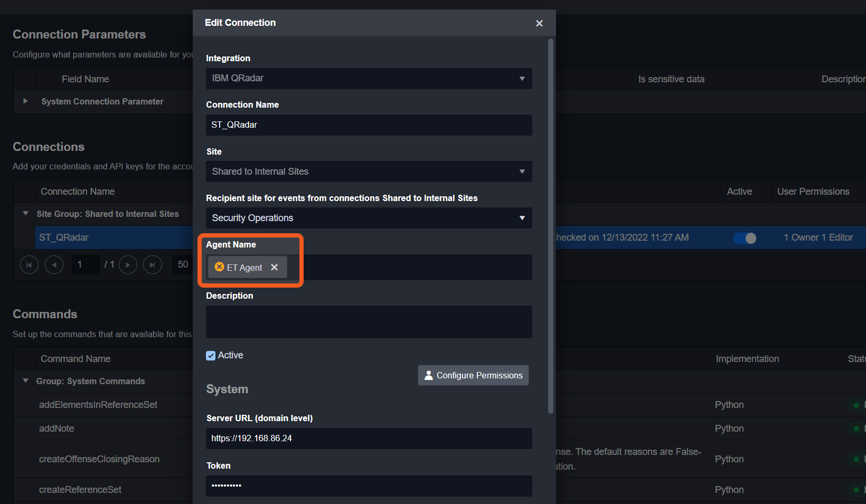Open the Integration dropdown
Viewport: 866px width, 504px height.
(x=369, y=79)
